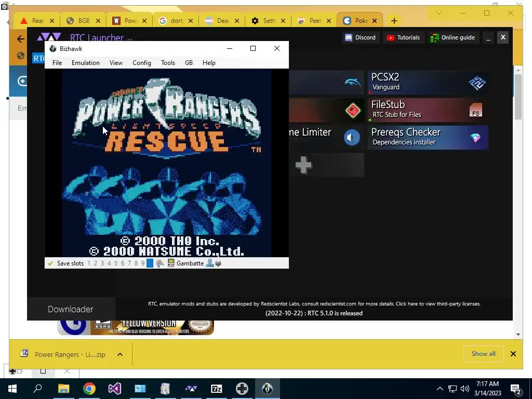Open the View menu in Bizhawk
Viewport: 532px width, 399px height.
click(116, 63)
